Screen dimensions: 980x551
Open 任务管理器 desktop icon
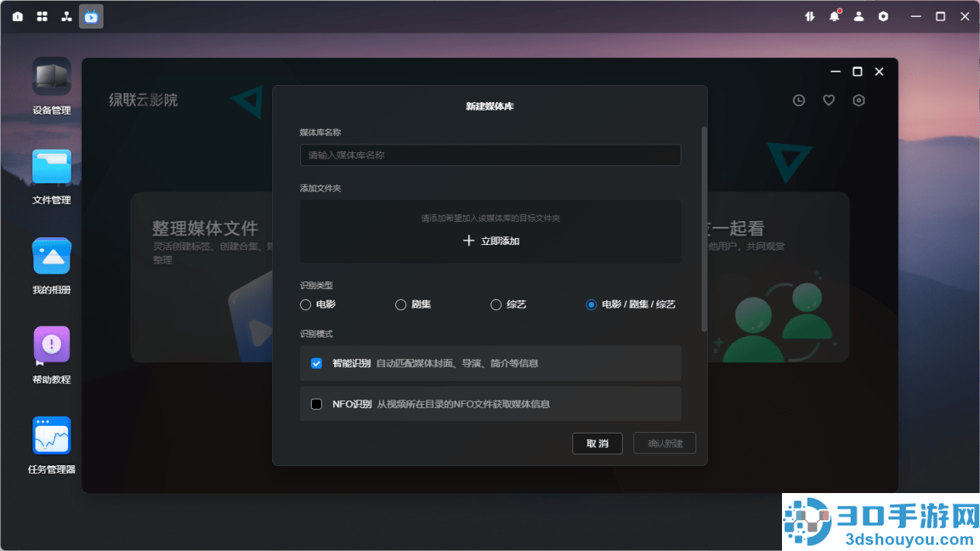point(52,445)
